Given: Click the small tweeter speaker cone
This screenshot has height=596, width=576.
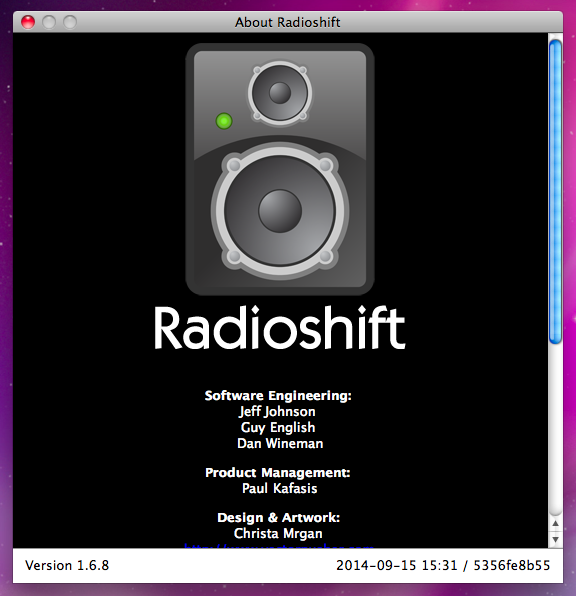Looking at the screenshot, I should coord(280,93).
